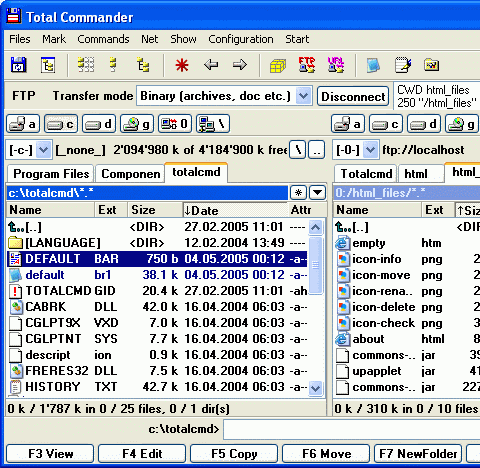Sort left panel by Ext column
The width and height of the screenshot is (480, 468).
point(111,210)
